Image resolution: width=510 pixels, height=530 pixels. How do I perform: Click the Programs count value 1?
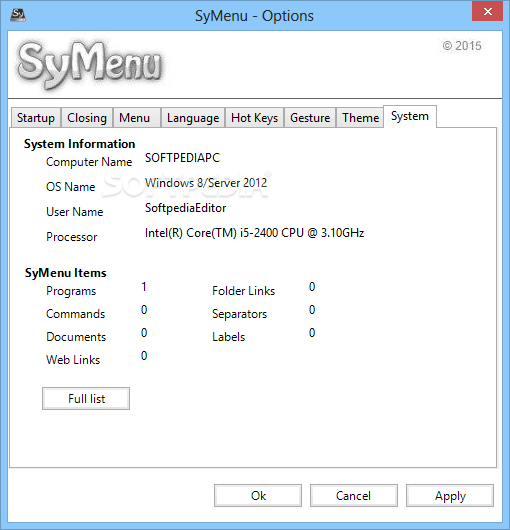tap(144, 287)
